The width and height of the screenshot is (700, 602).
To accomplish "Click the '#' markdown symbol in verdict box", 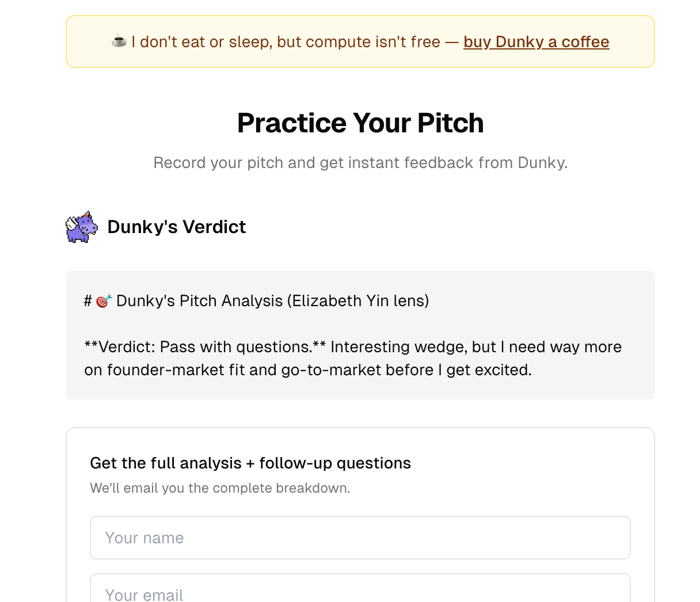I will (88, 301).
